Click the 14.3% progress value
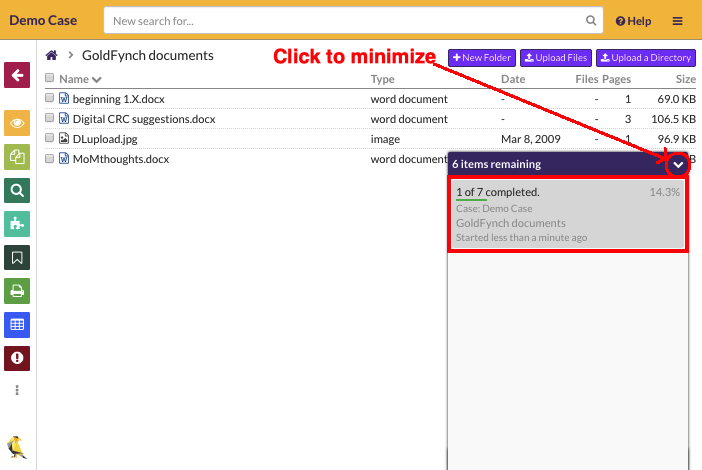 664,192
